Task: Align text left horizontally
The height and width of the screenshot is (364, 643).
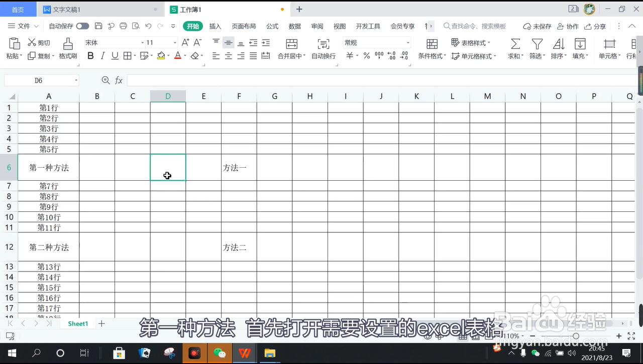Action: pos(216,56)
